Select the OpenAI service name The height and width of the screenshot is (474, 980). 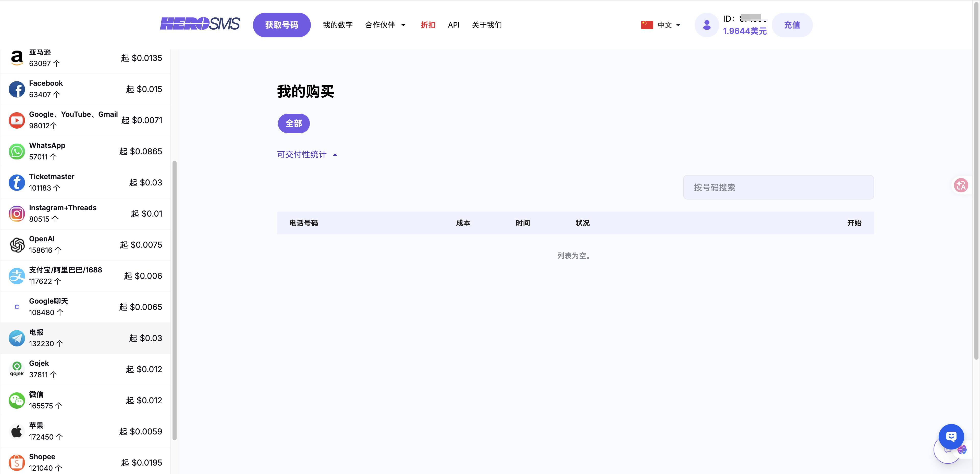42,239
